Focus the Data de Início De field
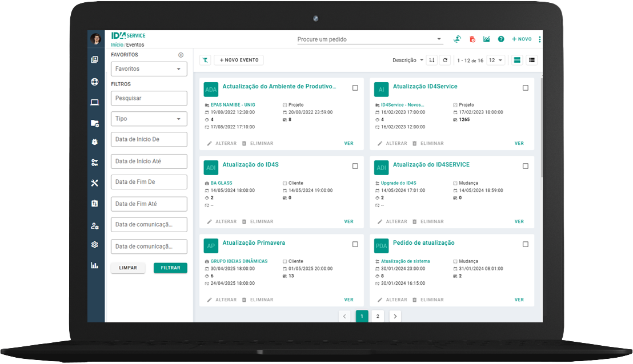 click(x=149, y=139)
